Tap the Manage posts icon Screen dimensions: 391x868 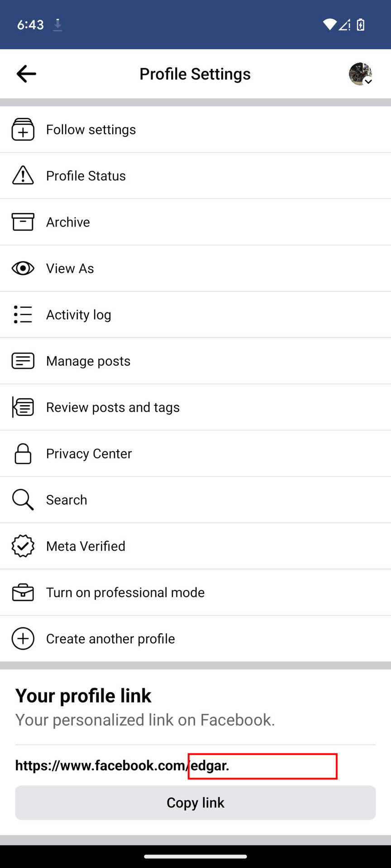[x=23, y=361]
